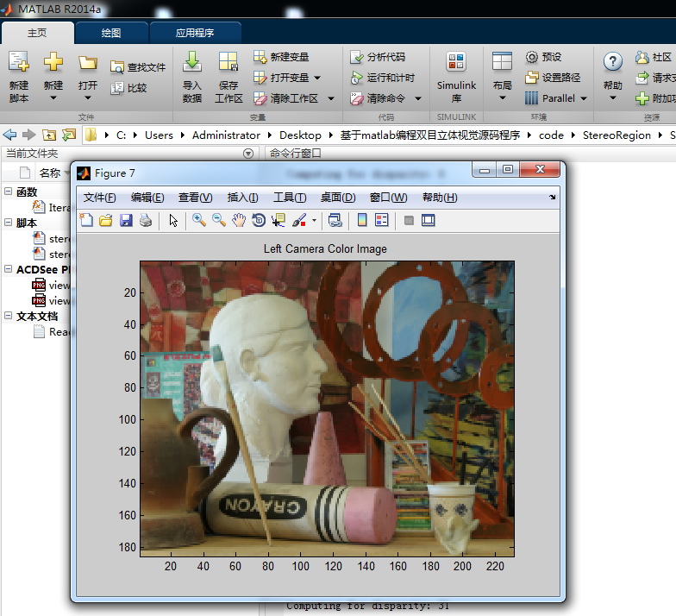Screen dimensions: 676x616
Task: Collapse the ACDSee group in Current Folder
Action: (9, 269)
